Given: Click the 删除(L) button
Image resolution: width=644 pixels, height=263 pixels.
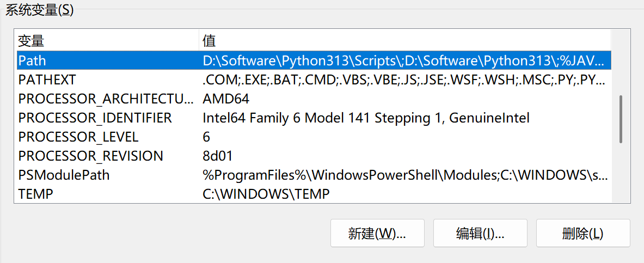Looking at the screenshot, I should tap(582, 234).
